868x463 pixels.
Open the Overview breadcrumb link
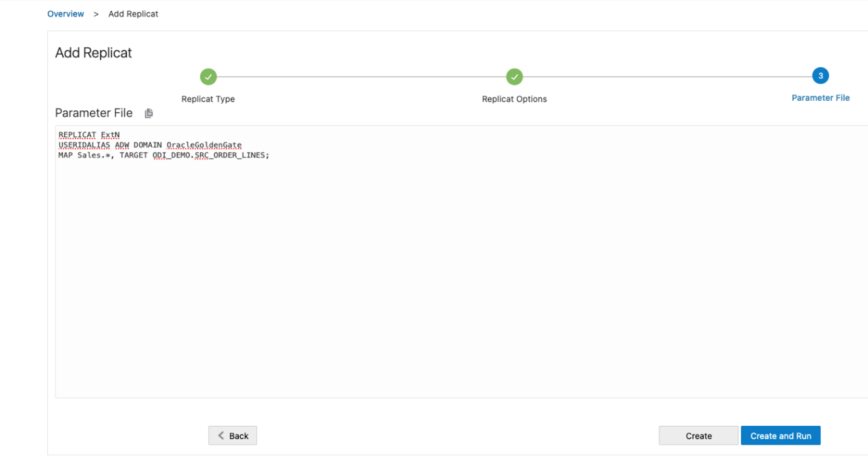65,14
